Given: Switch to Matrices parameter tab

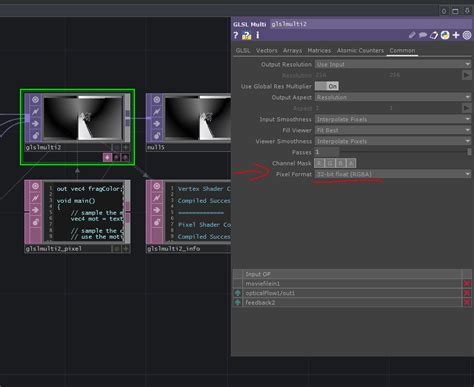Looking at the screenshot, I should click(319, 50).
